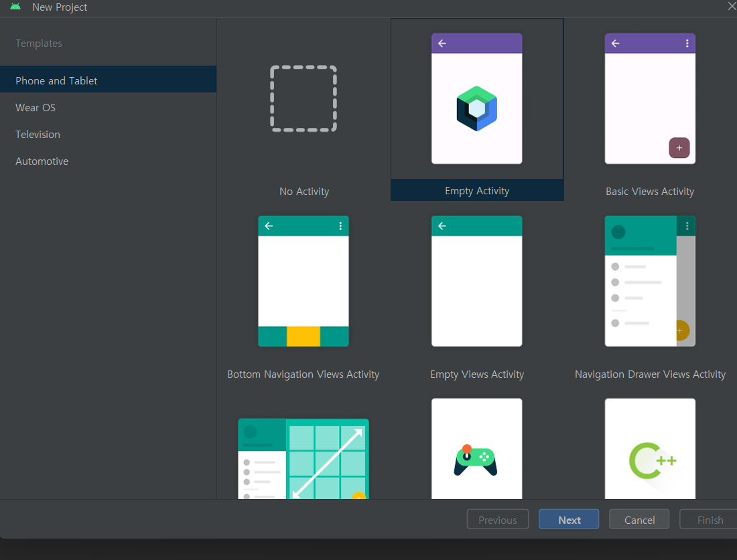Select the responsive grid layout template thumbnail
This screenshot has width=737, height=560.
pos(303,459)
